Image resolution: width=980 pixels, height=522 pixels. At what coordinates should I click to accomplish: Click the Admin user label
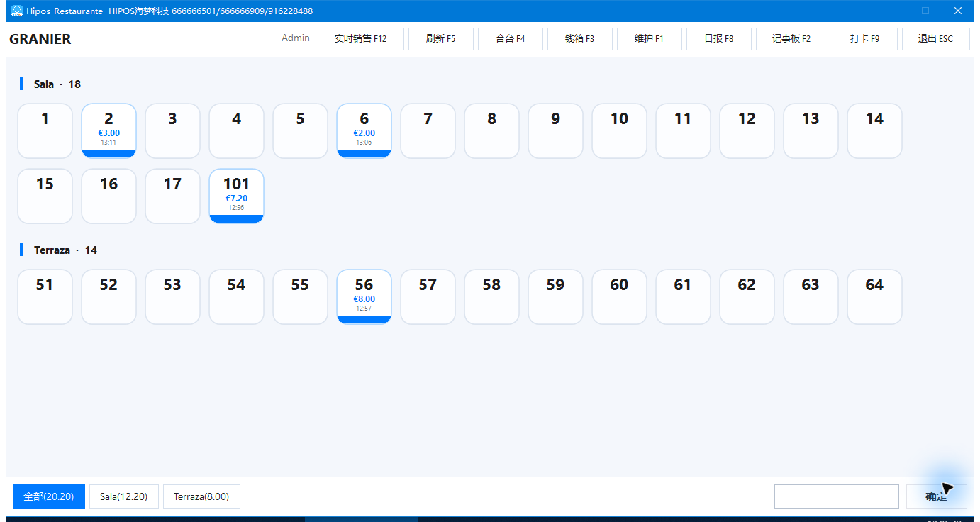(296, 38)
